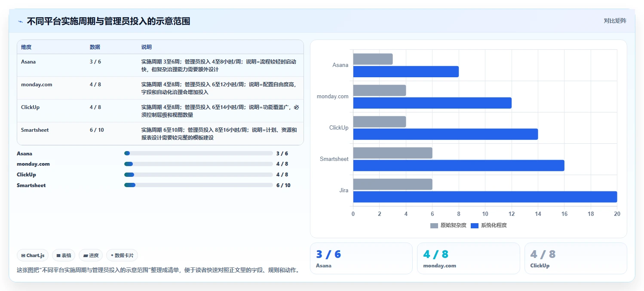
Task: Click the 3 / 6 value in the table
Action: (x=95, y=62)
